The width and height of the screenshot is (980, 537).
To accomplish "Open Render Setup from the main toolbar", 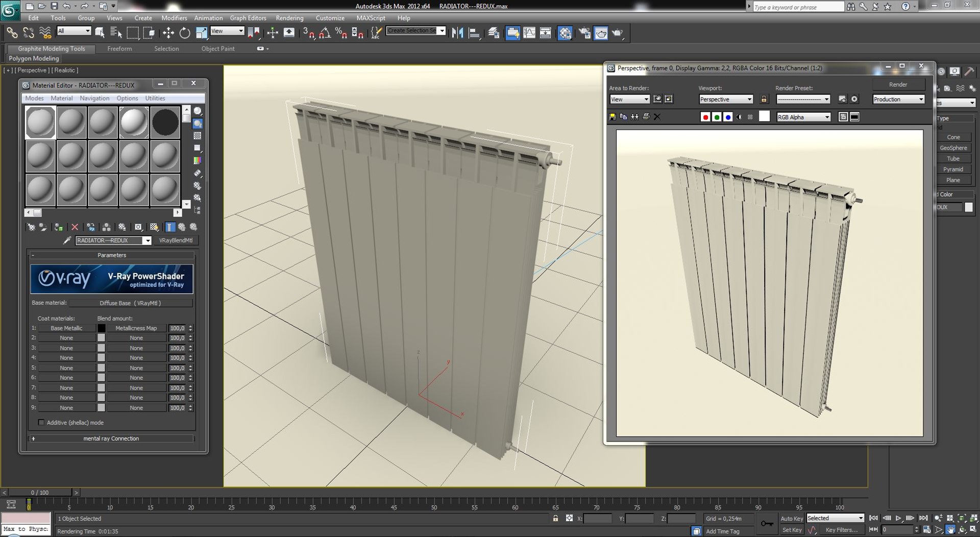I will pyautogui.click(x=584, y=33).
